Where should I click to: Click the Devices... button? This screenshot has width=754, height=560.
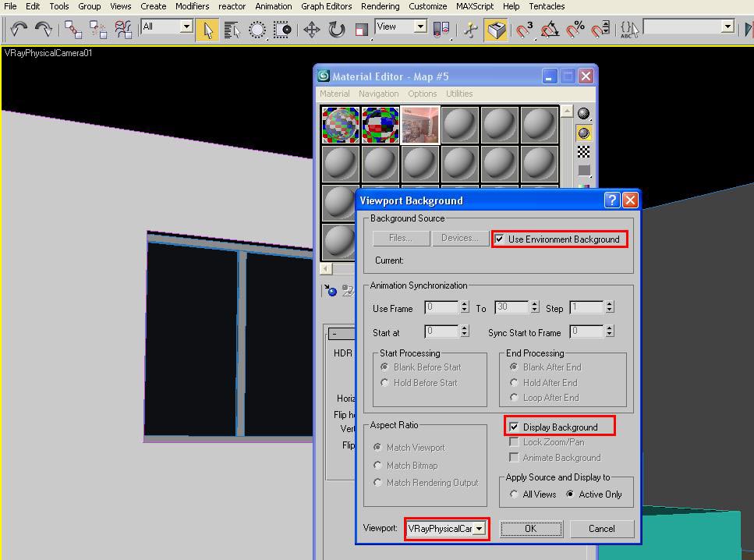pyautogui.click(x=459, y=238)
